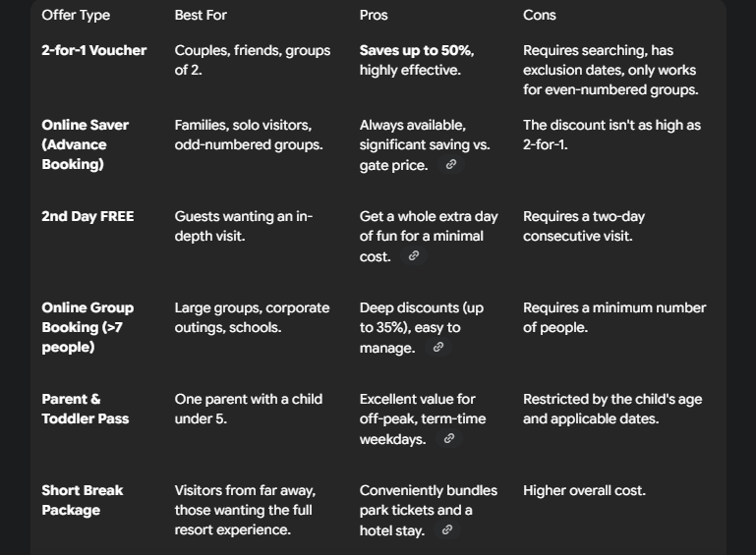Screen dimensions: 756x555
Task: Click the 'Best For' column header
Action: (x=201, y=15)
